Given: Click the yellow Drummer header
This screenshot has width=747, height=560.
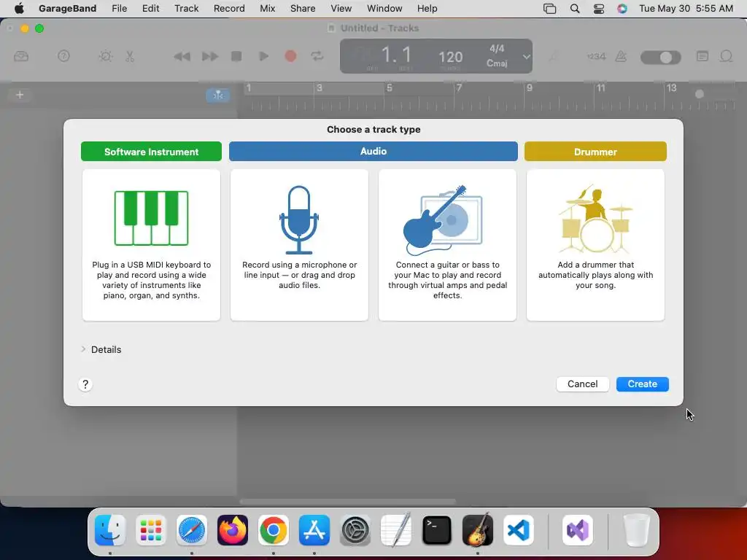Looking at the screenshot, I should (595, 152).
